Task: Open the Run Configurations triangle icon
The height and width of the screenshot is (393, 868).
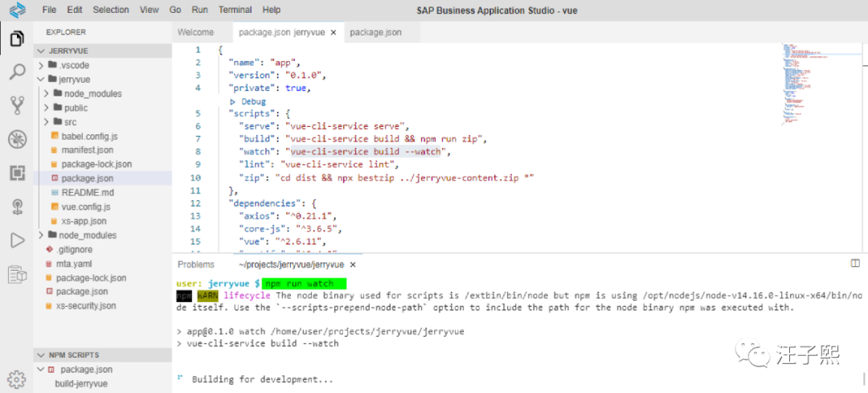Action: pos(17,240)
